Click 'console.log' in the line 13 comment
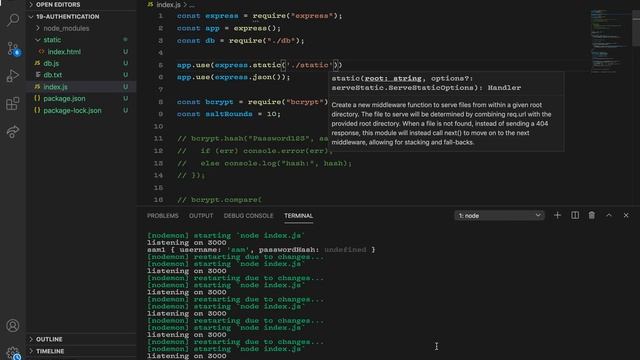 click(x=250, y=163)
